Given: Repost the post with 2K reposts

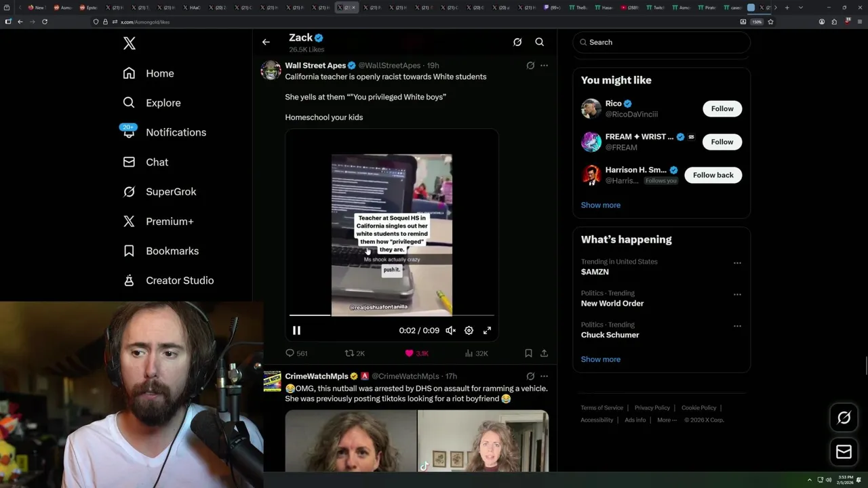Looking at the screenshot, I should pyautogui.click(x=355, y=353).
